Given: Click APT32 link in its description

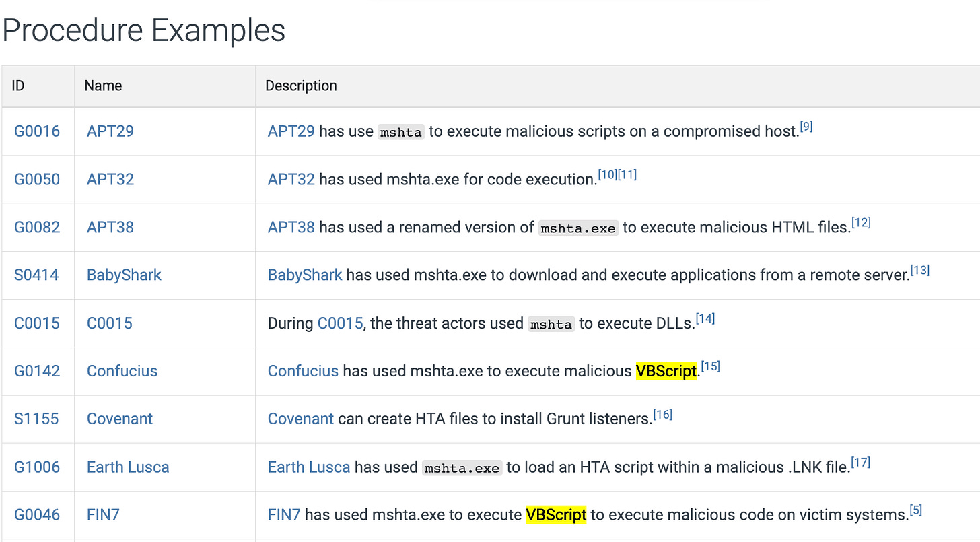Looking at the screenshot, I should coord(291,179).
